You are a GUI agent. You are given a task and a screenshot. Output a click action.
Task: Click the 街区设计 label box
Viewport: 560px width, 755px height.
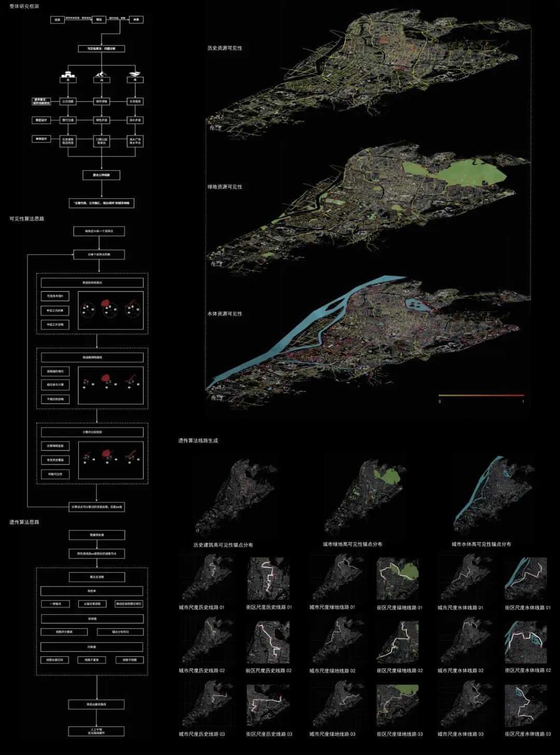tap(41, 120)
